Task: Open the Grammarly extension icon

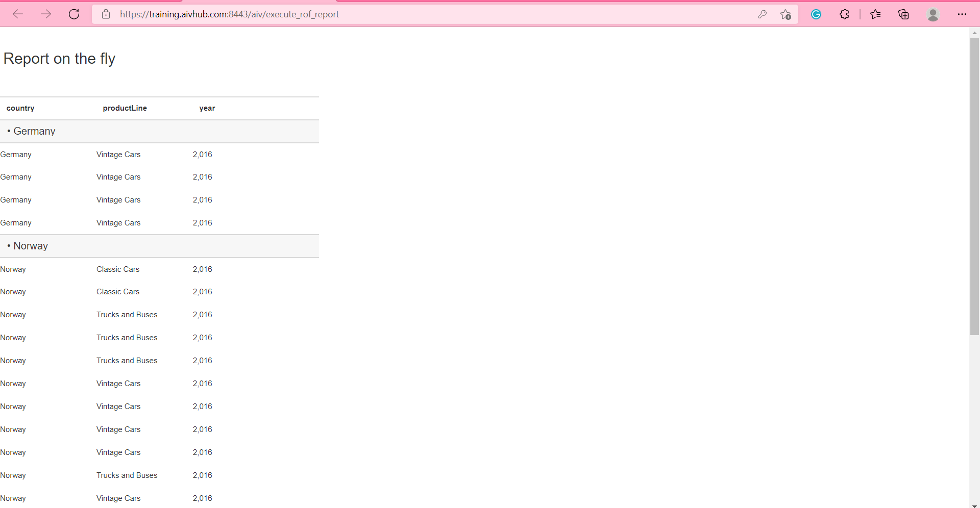Action: pos(816,14)
